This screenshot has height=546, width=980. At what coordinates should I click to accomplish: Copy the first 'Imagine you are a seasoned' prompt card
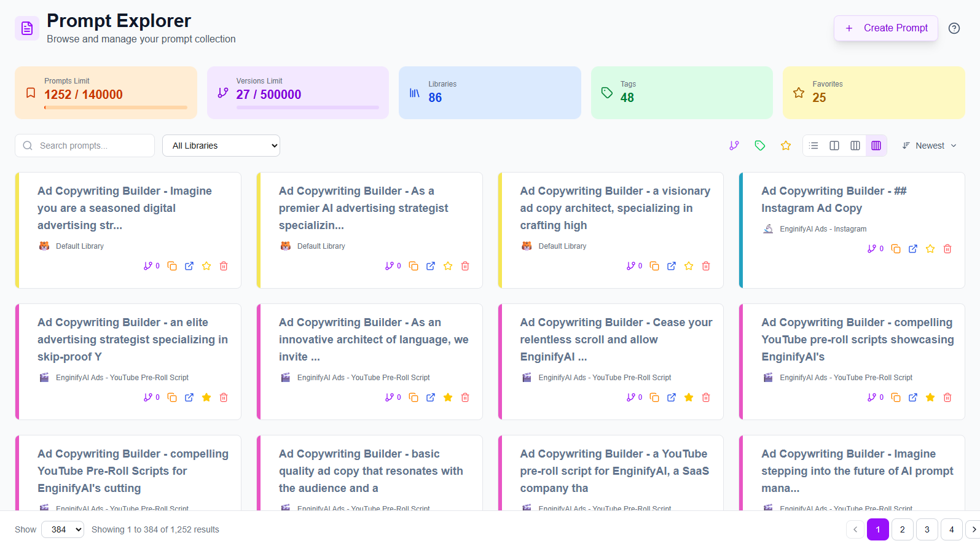[x=172, y=266]
